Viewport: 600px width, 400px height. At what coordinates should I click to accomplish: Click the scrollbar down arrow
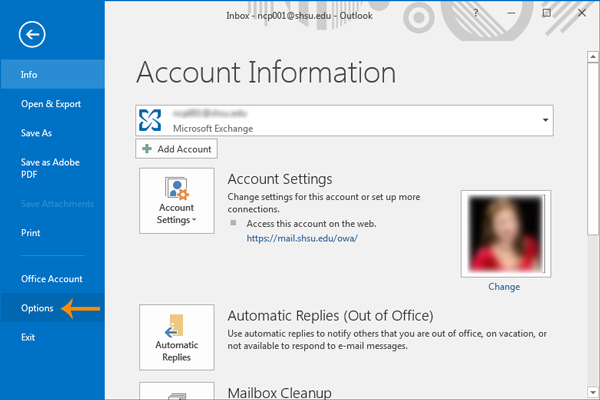(x=593, y=392)
